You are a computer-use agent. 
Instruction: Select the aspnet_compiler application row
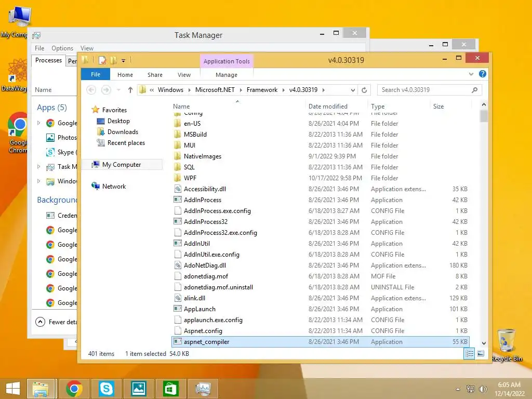pyautogui.click(x=320, y=342)
